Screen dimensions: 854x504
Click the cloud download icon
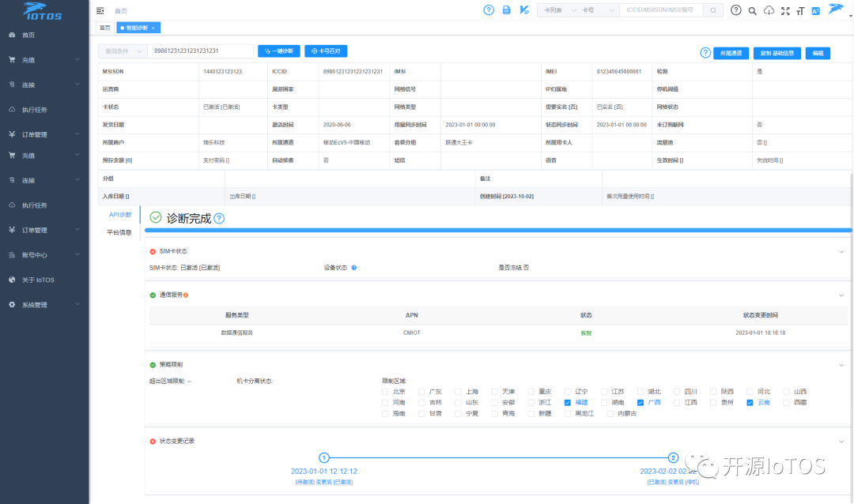point(769,10)
